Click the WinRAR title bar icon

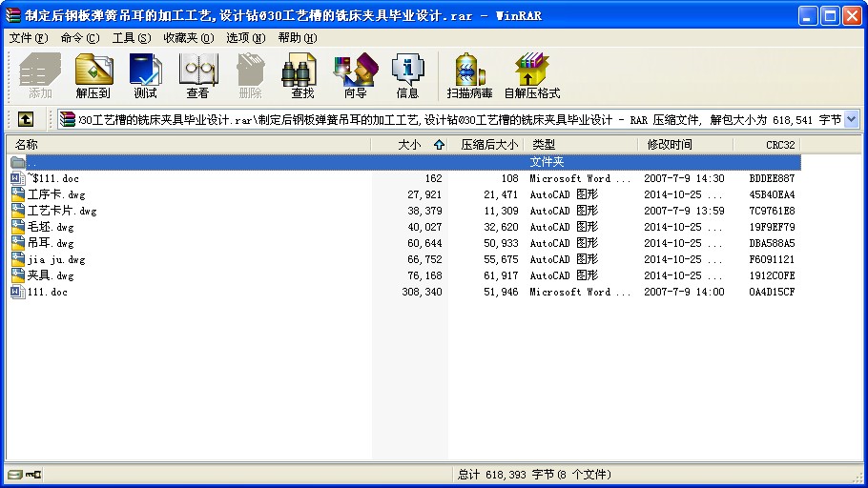(12, 15)
